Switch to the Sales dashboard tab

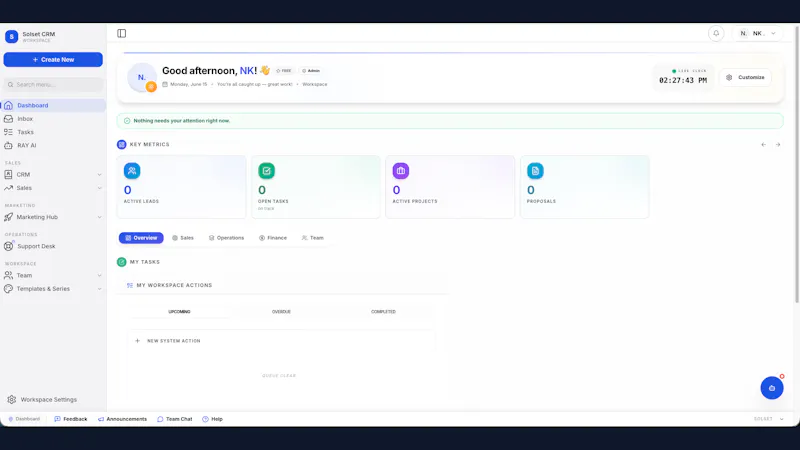tap(183, 238)
